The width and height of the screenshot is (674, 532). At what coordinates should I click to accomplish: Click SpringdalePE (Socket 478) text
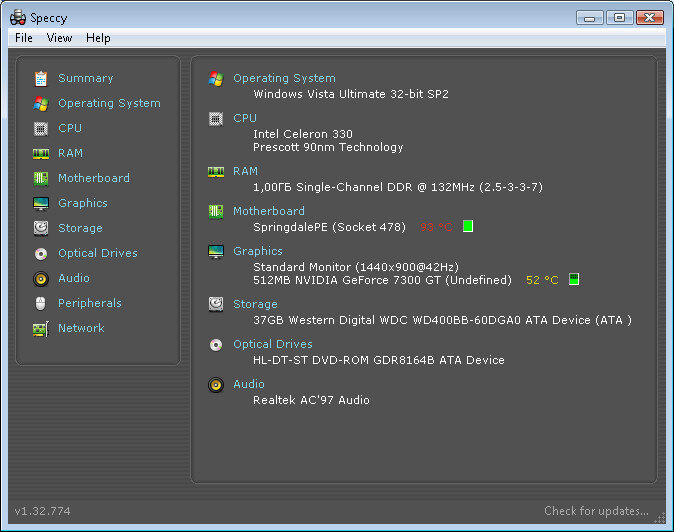[x=329, y=227]
